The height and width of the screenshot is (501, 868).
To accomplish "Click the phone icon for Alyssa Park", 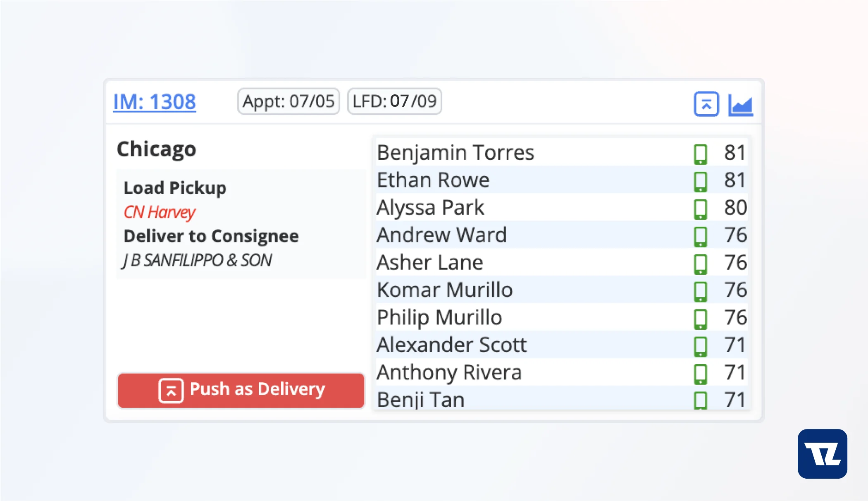I will point(700,209).
